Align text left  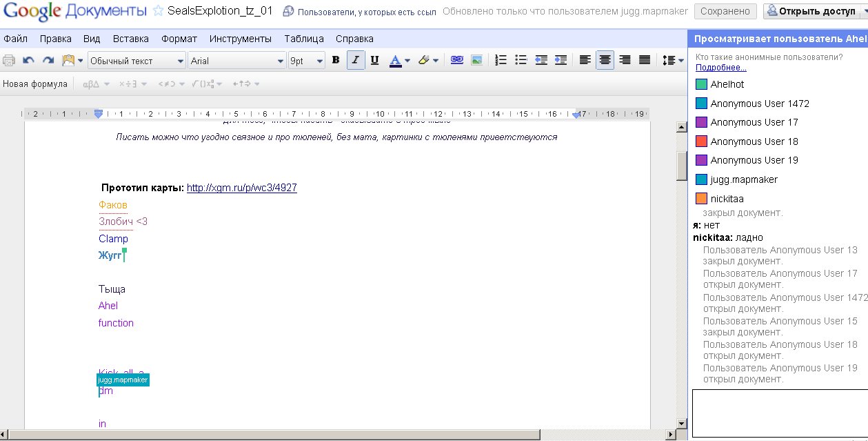(x=585, y=61)
